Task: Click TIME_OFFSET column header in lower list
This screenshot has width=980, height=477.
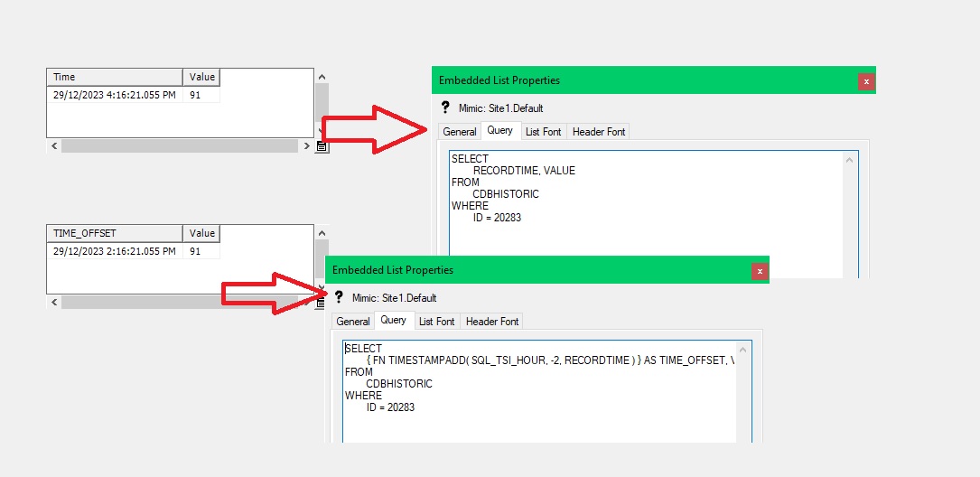Action: [115, 233]
